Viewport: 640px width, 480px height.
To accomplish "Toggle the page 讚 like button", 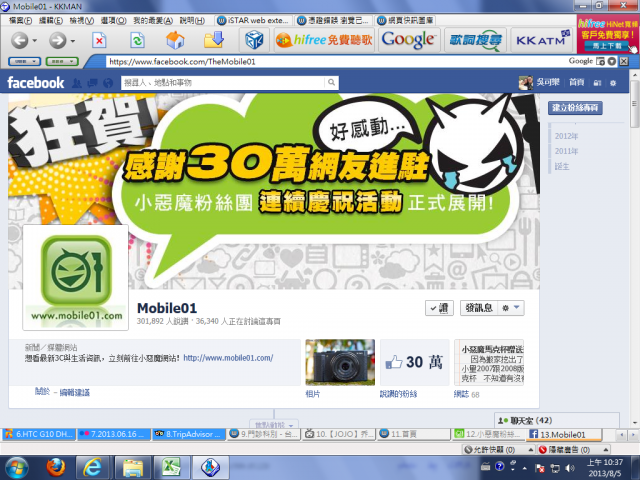I will point(439,308).
